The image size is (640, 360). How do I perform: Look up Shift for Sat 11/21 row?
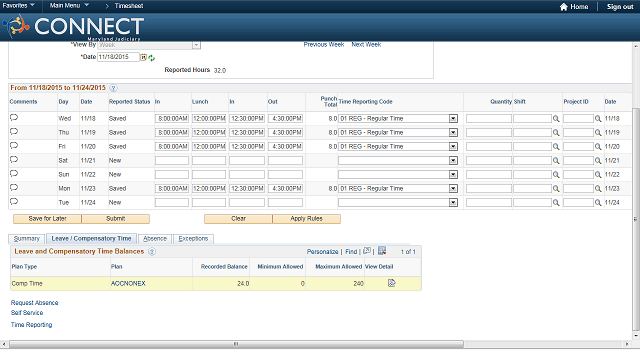tap(556, 161)
